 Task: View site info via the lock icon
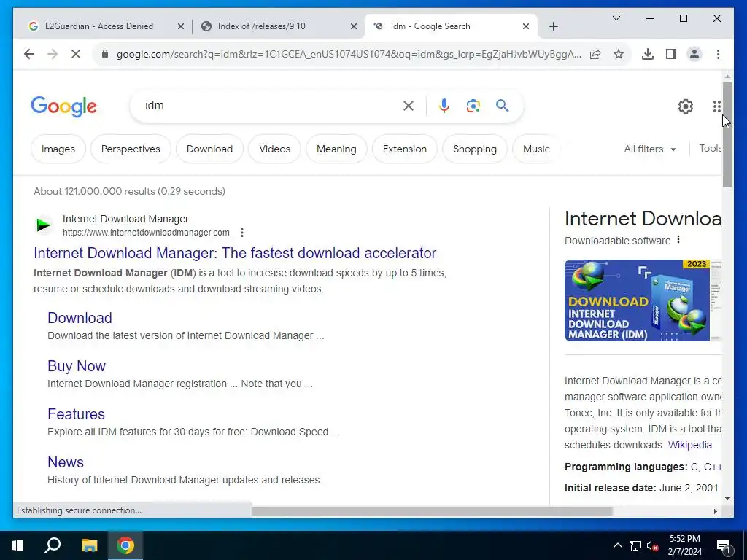click(x=105, y=54)
